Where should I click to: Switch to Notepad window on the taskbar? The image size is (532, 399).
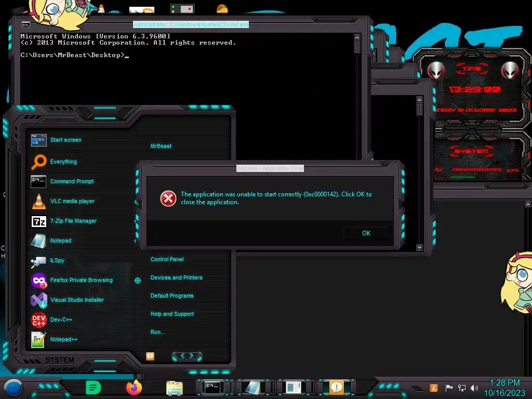click(253, 388)
